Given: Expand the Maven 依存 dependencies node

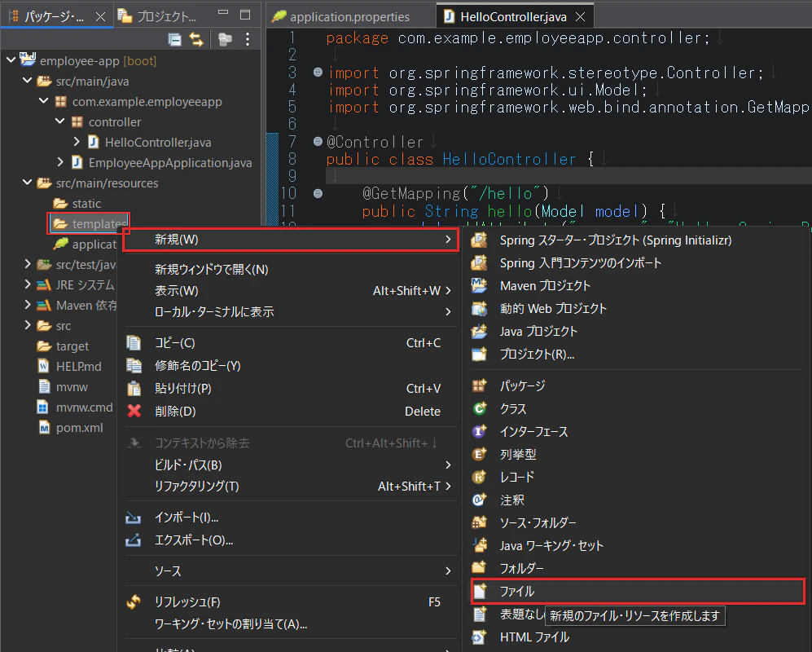Looking at the screenshot, I should point(28,305).
